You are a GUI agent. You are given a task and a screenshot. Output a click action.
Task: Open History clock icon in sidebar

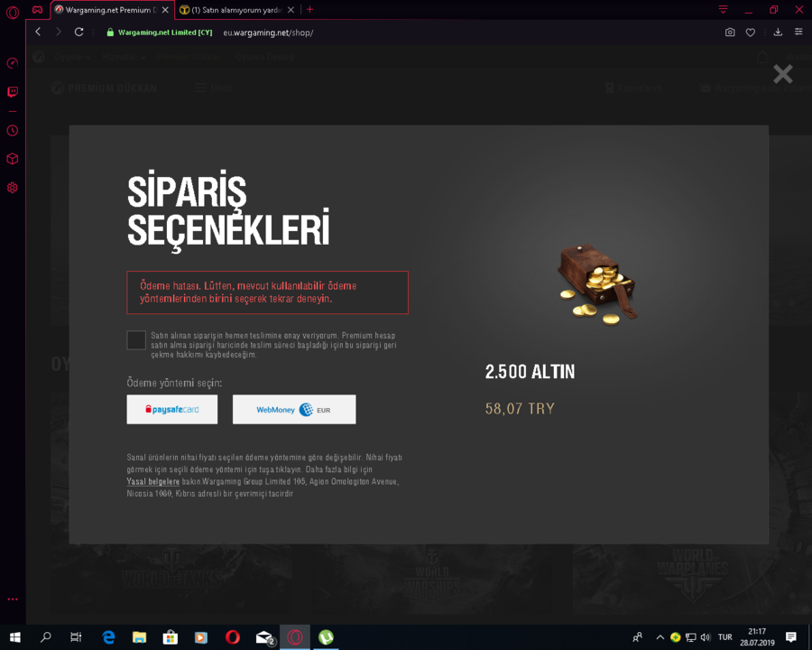pyautogui.click(x=13, y=131)
